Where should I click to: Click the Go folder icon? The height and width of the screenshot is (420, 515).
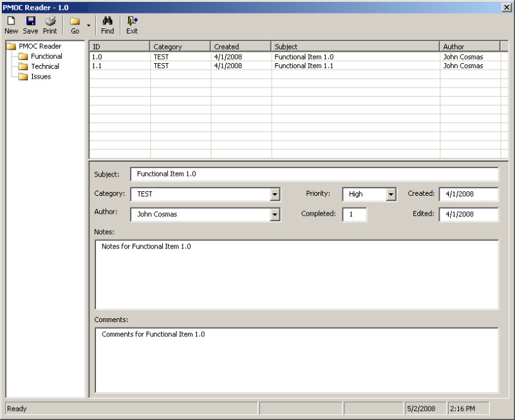[x=75, y=21]
